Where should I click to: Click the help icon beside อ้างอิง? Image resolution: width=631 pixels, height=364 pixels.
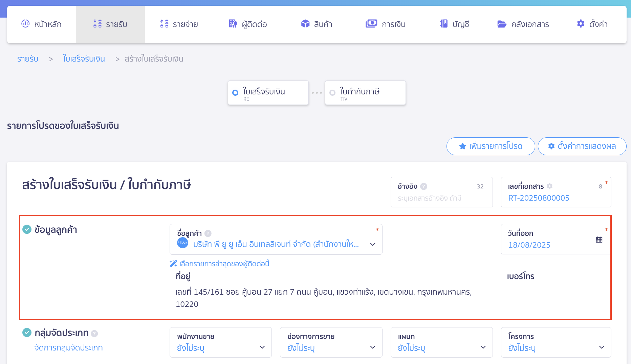coord(423,186)
